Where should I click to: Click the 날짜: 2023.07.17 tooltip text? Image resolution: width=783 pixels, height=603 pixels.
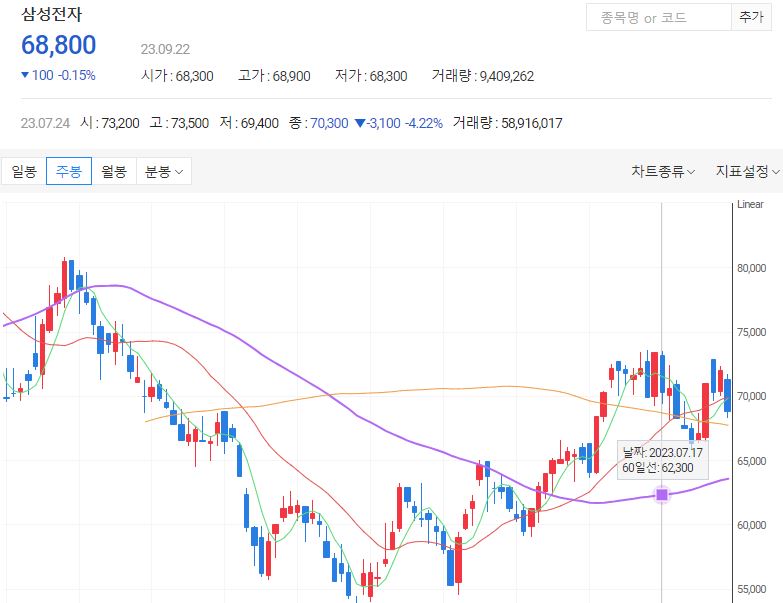tap(662, 453)
